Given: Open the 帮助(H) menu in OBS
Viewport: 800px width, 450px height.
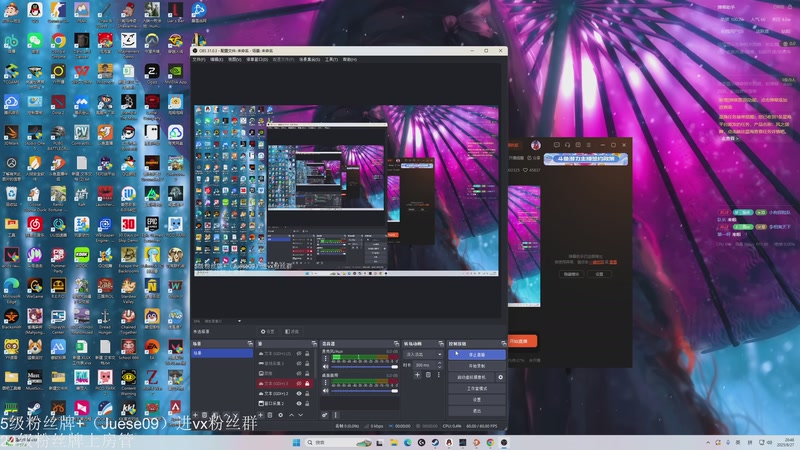Looking at the screenshot, I should (x=349, y=60).
